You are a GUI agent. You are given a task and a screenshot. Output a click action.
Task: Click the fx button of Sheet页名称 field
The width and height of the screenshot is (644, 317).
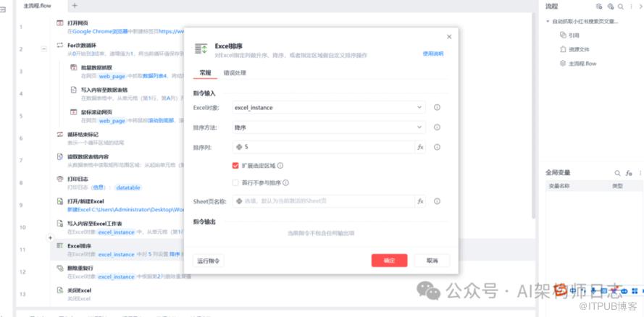420,201
